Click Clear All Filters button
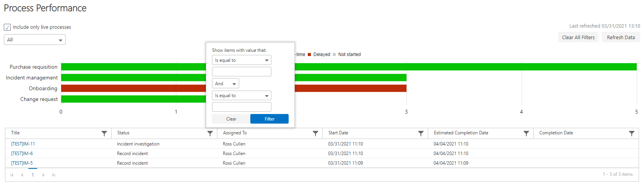The width and height of the screenshot is (644, 185). pos(578,37)
